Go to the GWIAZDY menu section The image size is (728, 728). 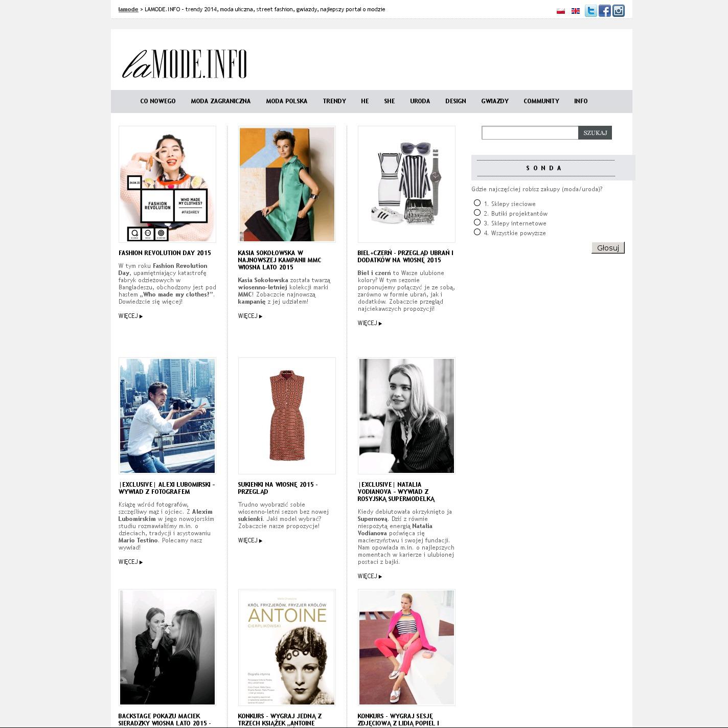[494, 101]
